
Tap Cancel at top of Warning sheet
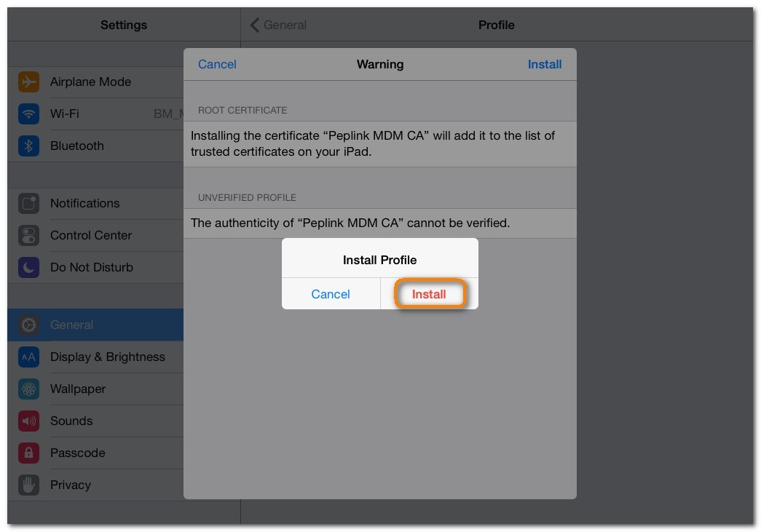tap(217, 64)
